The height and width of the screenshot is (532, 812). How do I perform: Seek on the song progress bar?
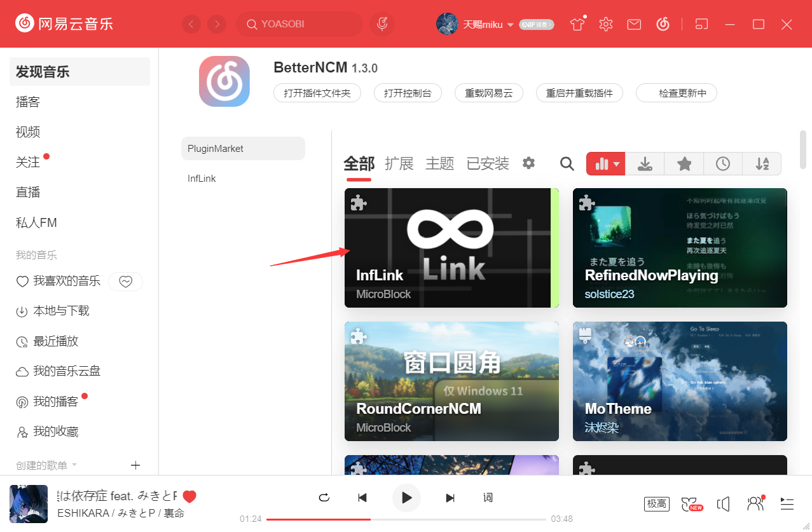[406, 519]
